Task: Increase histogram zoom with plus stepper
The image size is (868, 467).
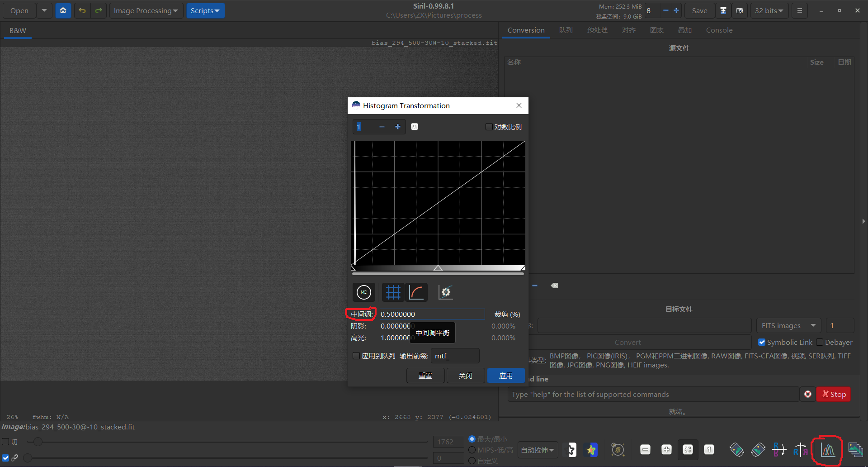Action: [398, 127]
